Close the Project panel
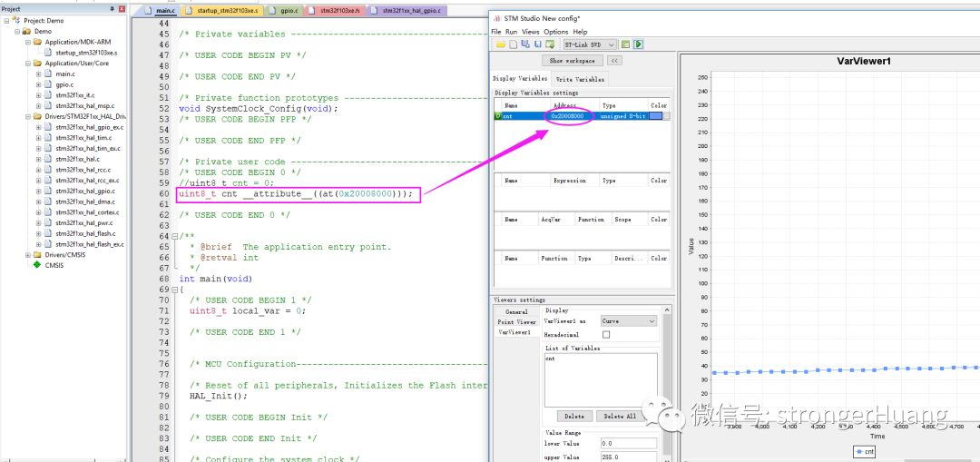 pos(122,9)
